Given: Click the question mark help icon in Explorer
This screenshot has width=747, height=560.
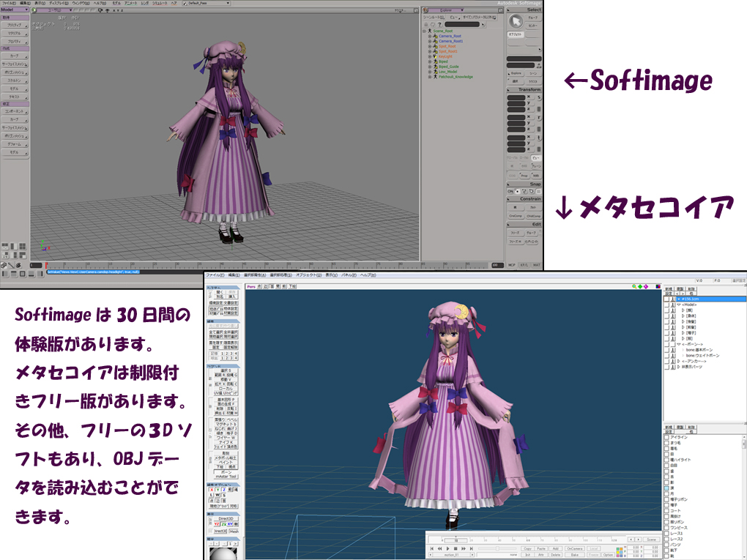Looking at the screenshot, I should tap(439, 25).
